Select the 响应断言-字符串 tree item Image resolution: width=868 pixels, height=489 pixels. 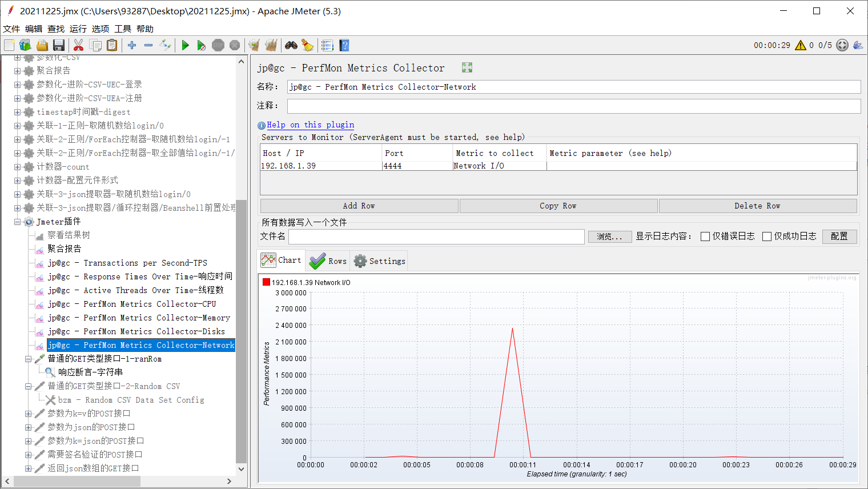point(90,372)
